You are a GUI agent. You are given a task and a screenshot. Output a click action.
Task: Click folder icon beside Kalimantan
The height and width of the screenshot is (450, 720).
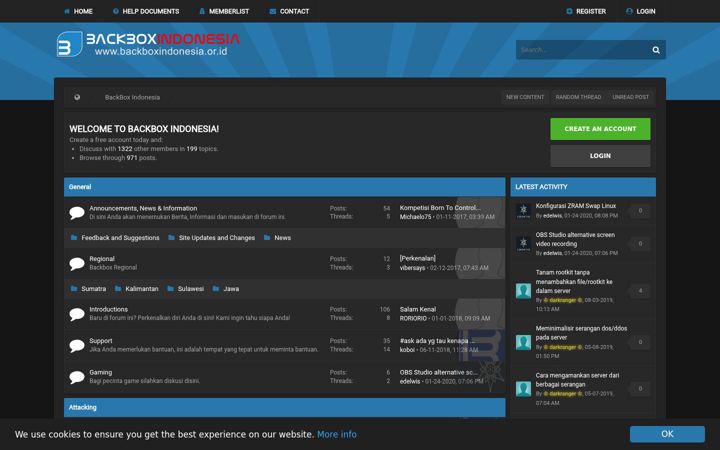pyautogui.click(x=118, y=288)
